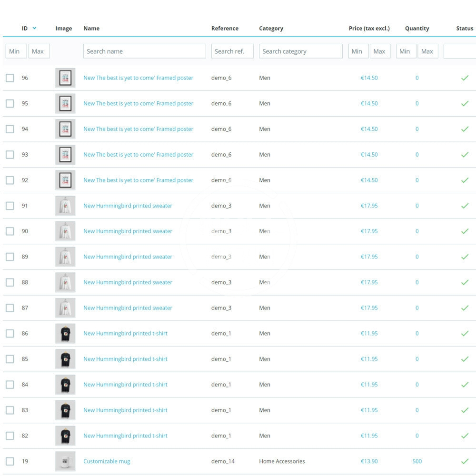Sort by Price (tax excl.) header
This screenshot has width=476, height=476.
pyautogui.click(x=369, y=29)
